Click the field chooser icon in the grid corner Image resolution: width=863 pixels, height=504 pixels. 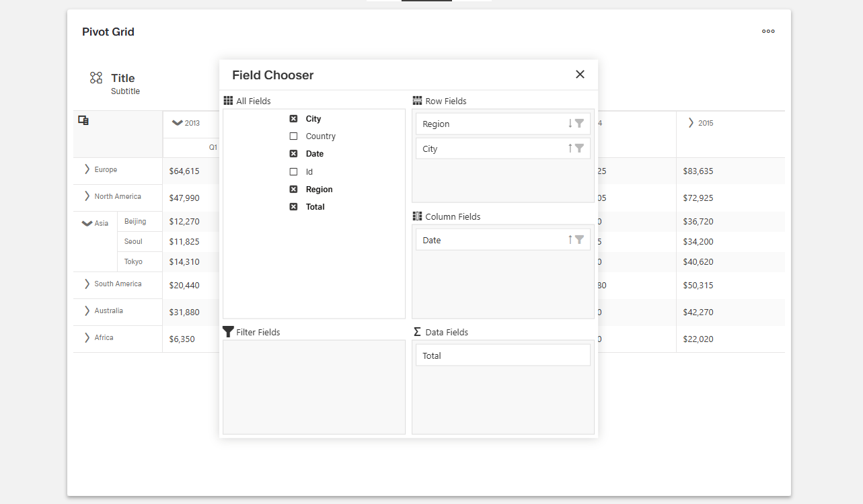coord(83,120)
